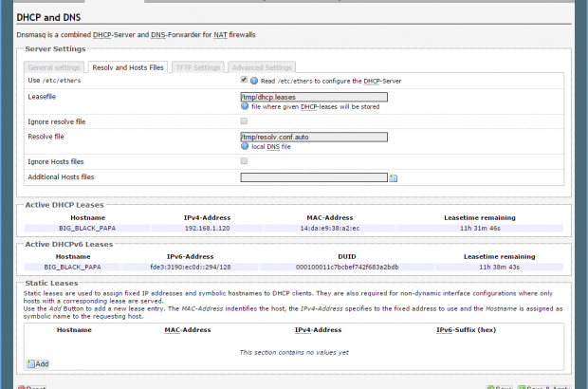588x389 pixels.
Task: Select the Resolv and Hosts Files tab
Action: pos(128,67)
